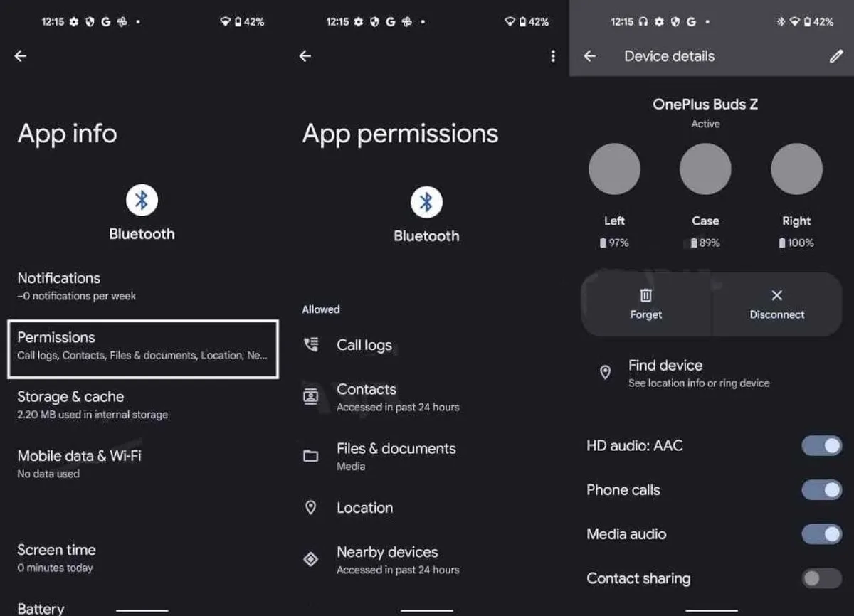The height and width of the screenshot is (616, 854).
Task: Open the Nearby devices permission
Action: [427, 560]
